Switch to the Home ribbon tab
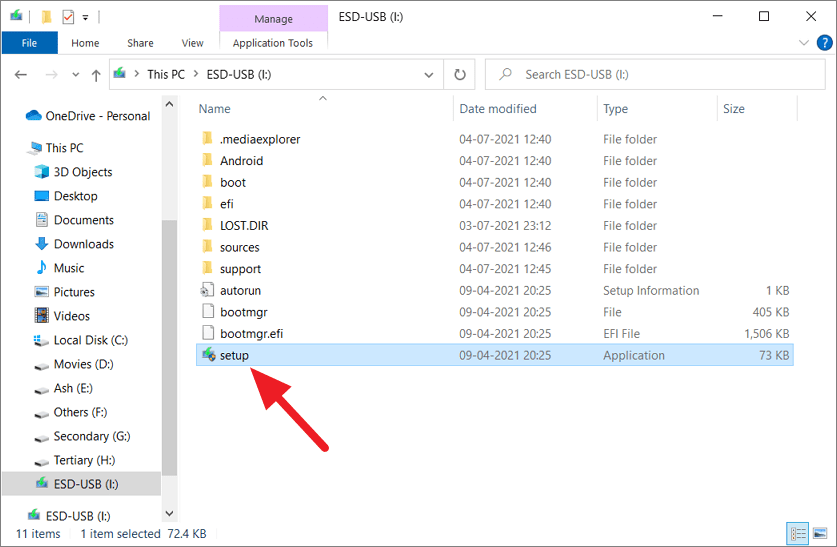 tap(85, 43)
